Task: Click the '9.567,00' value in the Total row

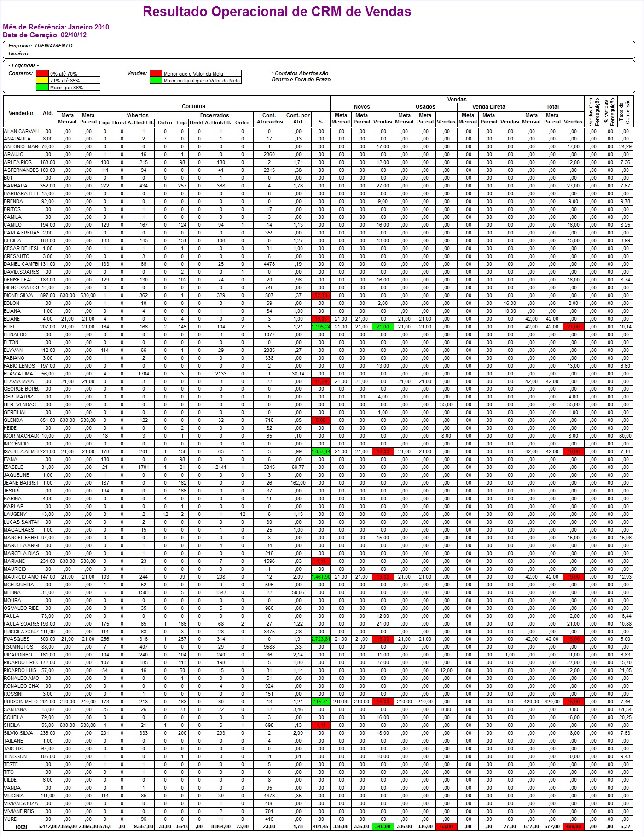Action: coord(143,826)
